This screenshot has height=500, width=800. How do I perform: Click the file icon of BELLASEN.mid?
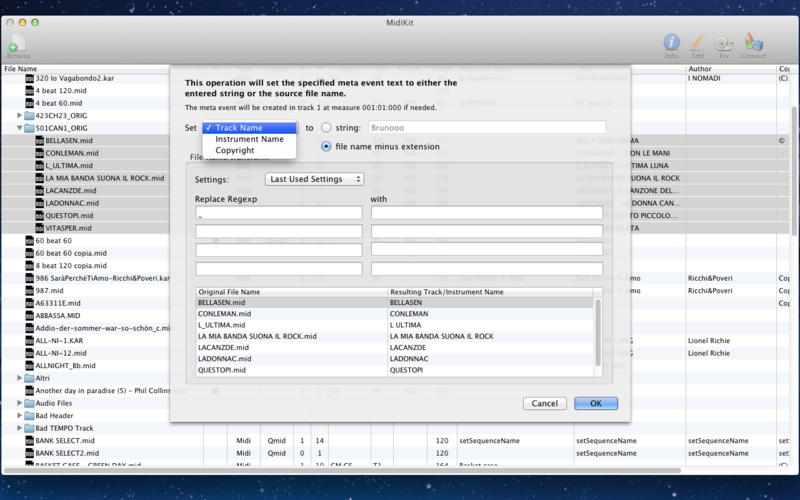[x=40, y=141]
